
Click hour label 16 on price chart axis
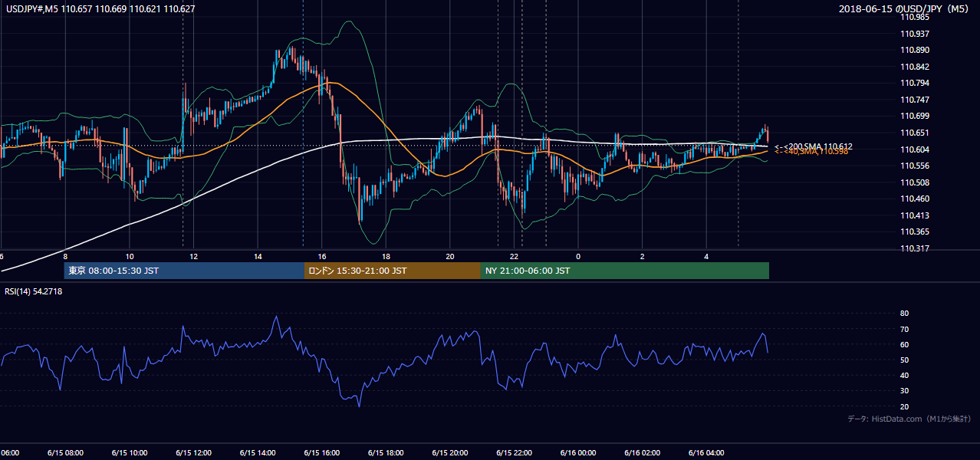click(x=322, y=256)
